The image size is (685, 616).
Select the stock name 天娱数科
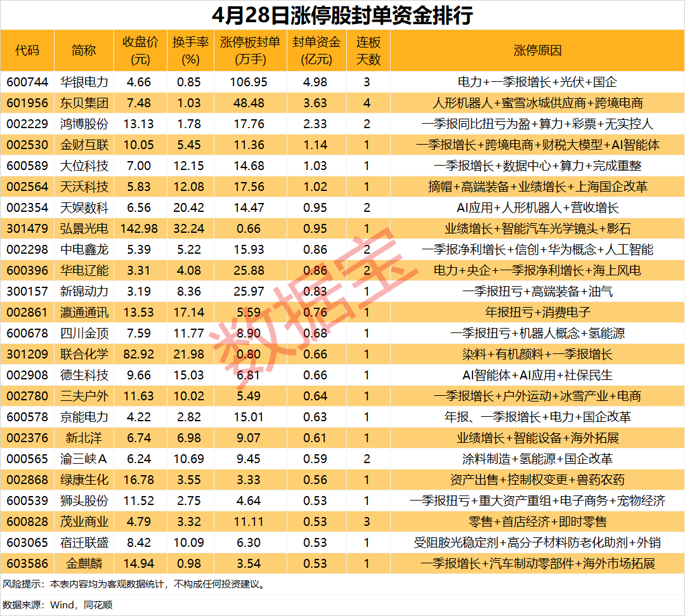(84, 207)
